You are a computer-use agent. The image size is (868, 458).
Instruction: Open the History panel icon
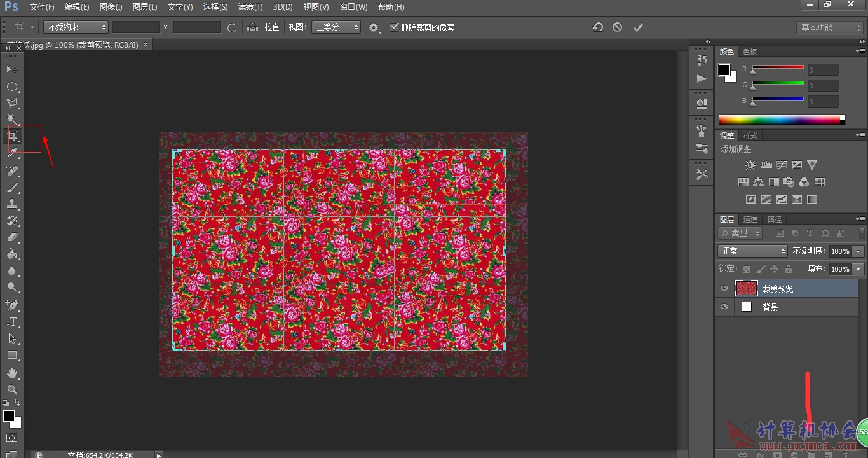pos(702,60)
